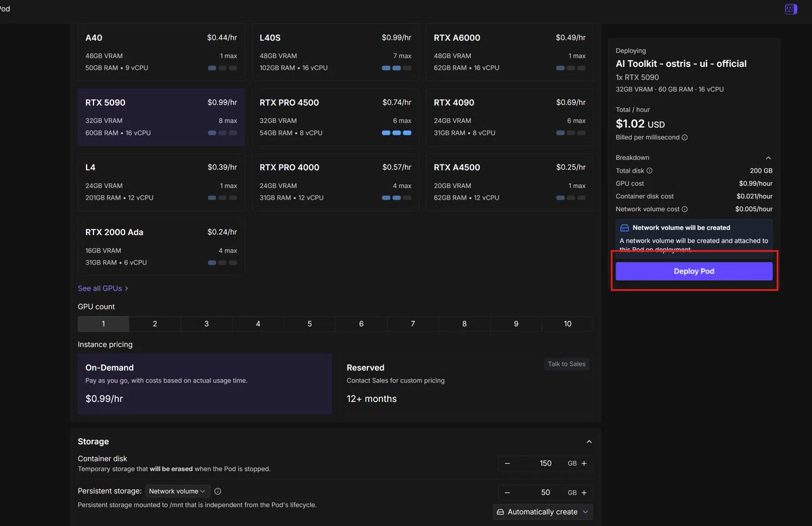812x526 pixels.
Task: Set GPU count to 4
Action: (258, 324)
